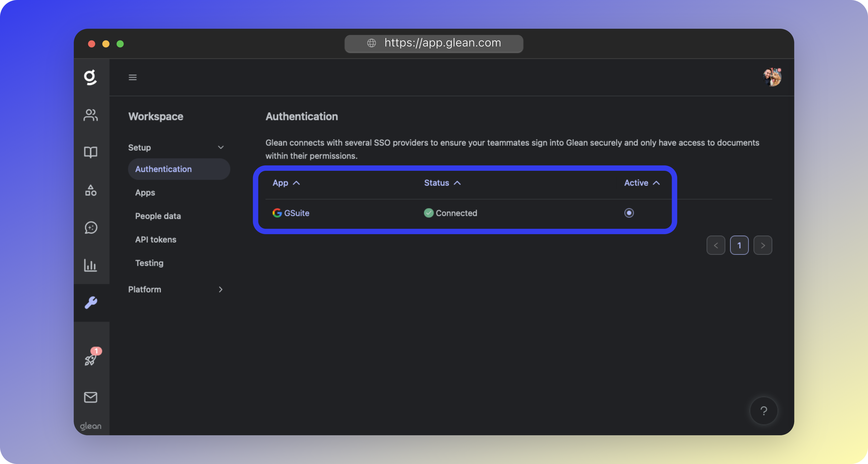
Task: Open the envelope mail icon
Action: pos(90,397)
